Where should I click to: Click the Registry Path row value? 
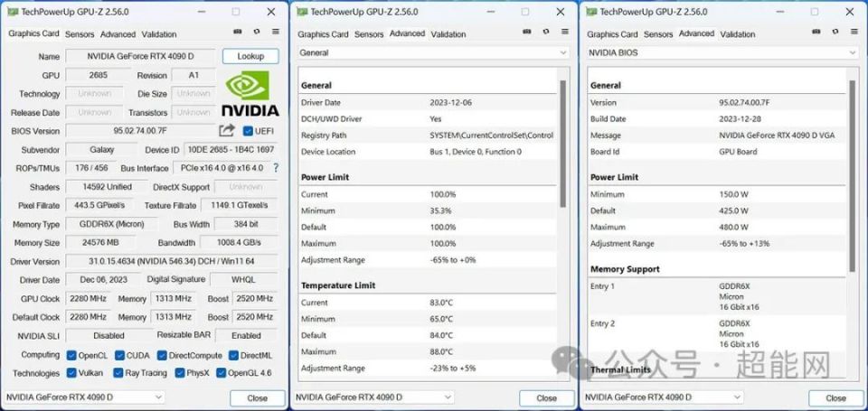pyautogui.click(x=492, y=135)
